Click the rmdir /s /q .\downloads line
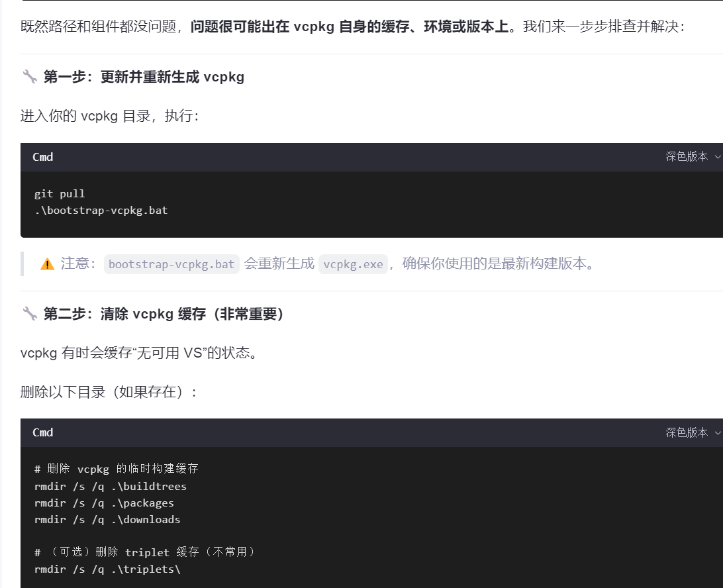The image size is (723, 588). 107,520
